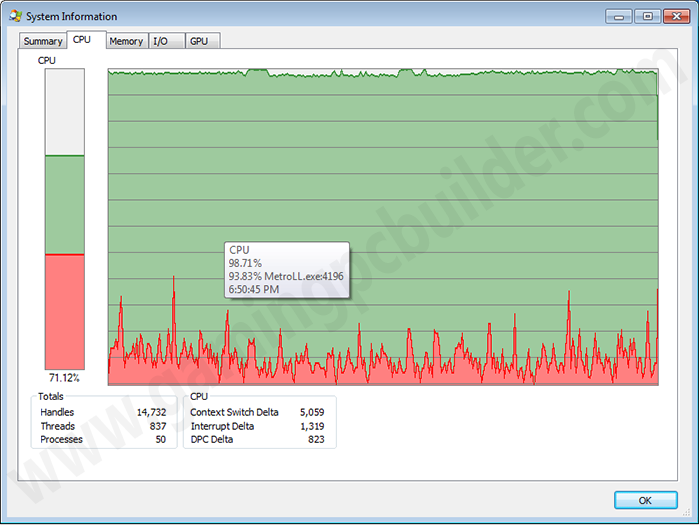Screen dimensions: 700x525
Task: Click the OK button
Action: pyautogui.click(x=646, y=500)
